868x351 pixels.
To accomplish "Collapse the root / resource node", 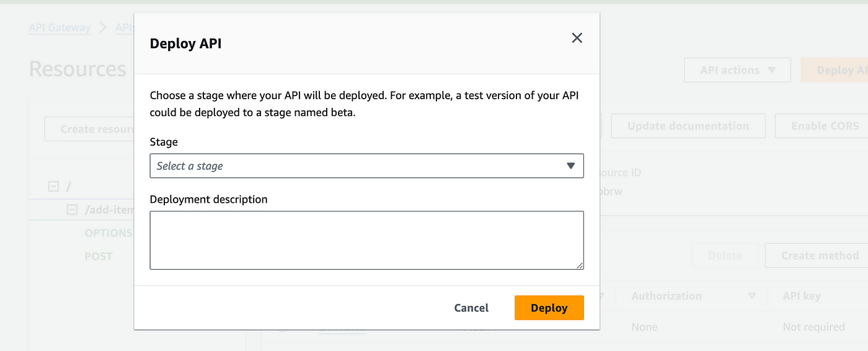I will point(53,186).
